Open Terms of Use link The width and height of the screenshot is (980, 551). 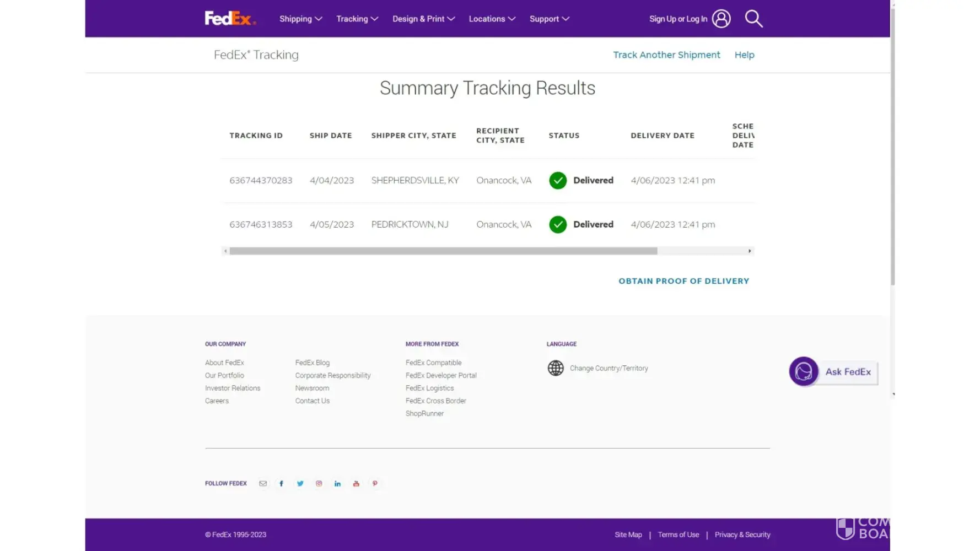(x=678, y=534)
